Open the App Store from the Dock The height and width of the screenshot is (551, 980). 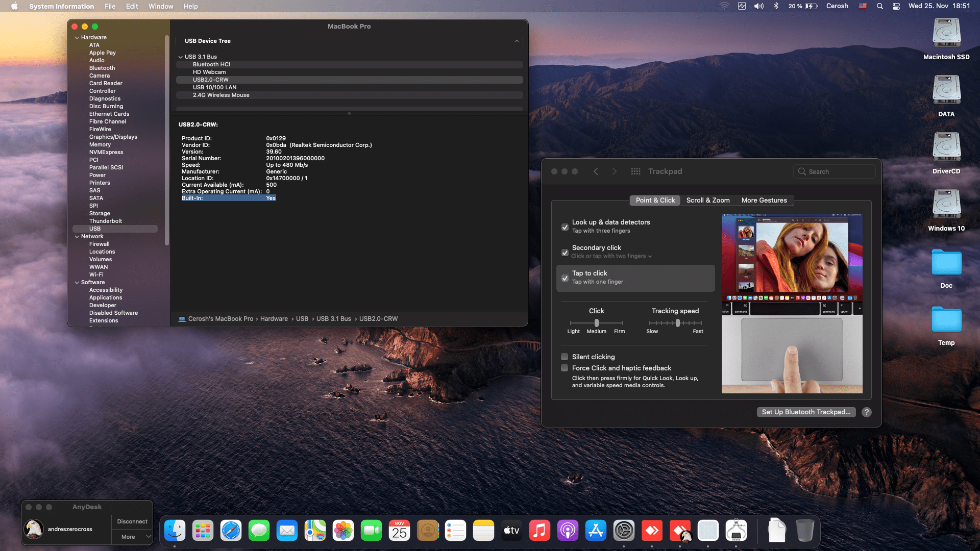click(596, 530)
